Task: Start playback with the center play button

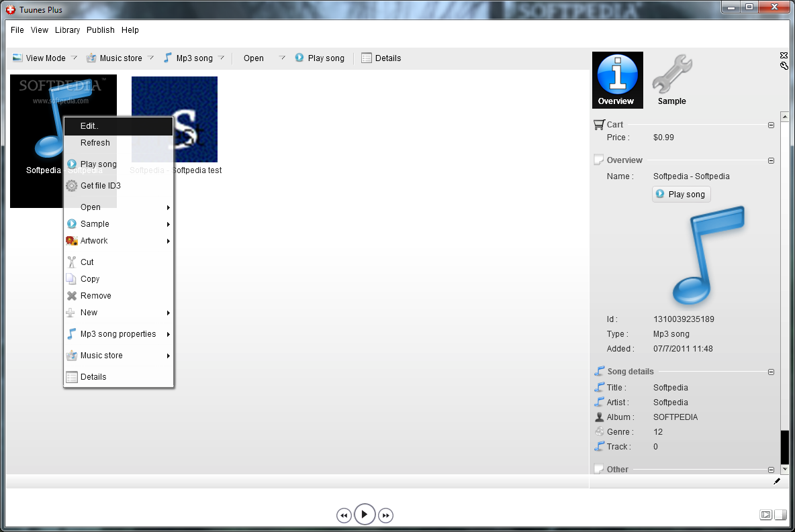Action: click(365, 515)
